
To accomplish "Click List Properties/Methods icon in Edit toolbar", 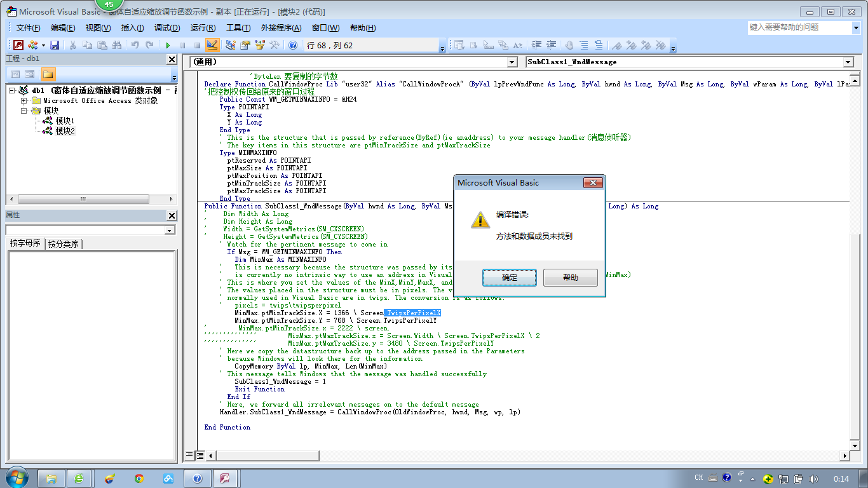I will tap(458, 45).
